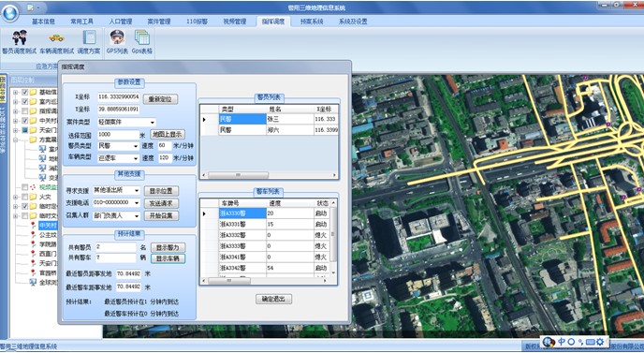Viewport: 644px width, 353px height.
Task: Switch to the 基本信息 ribbon tab
Action: click(44, 22)
